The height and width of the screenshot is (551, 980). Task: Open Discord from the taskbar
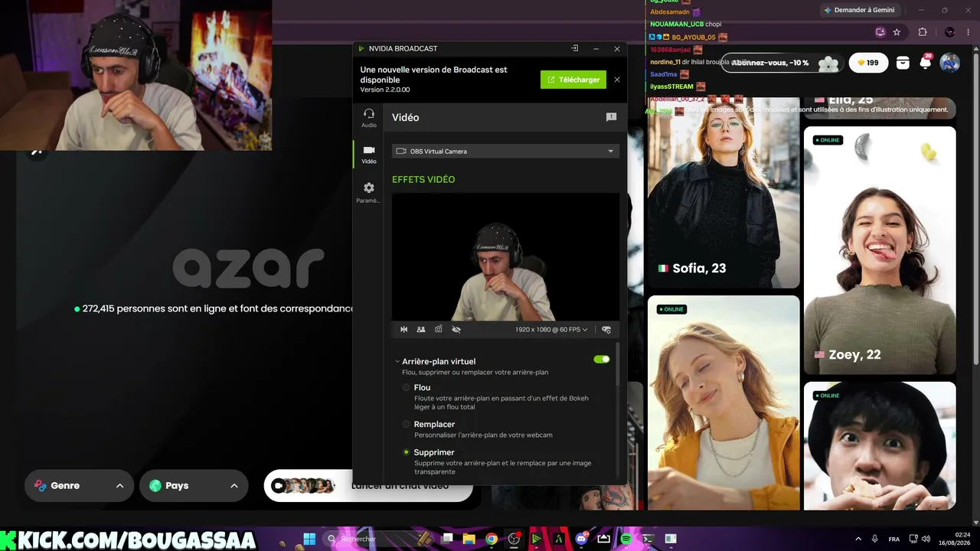click(581, 539)
